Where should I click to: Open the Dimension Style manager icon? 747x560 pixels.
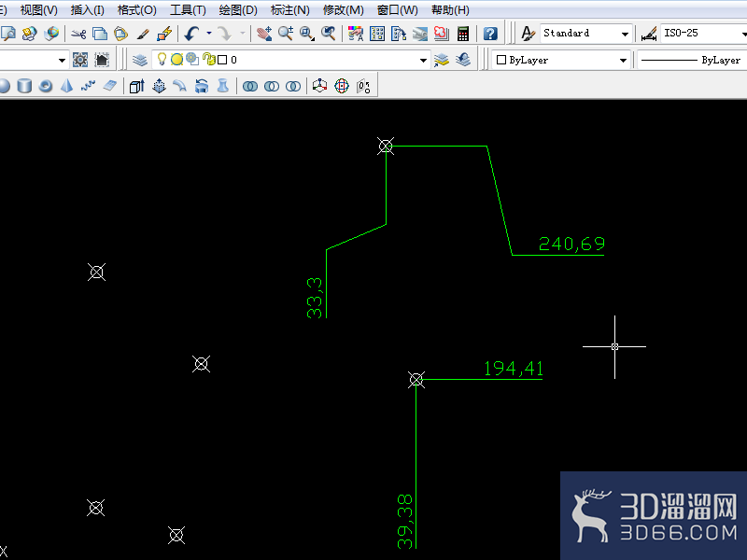649,34
